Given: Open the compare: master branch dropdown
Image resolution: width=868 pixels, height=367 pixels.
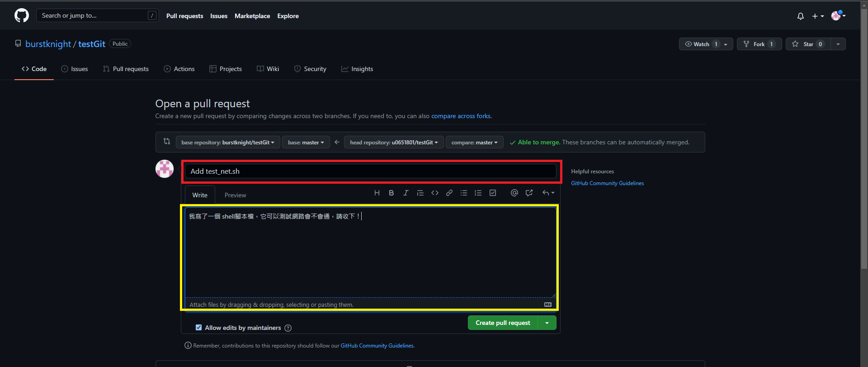Looking at the screenshot, I should click(x=474, y=142).
